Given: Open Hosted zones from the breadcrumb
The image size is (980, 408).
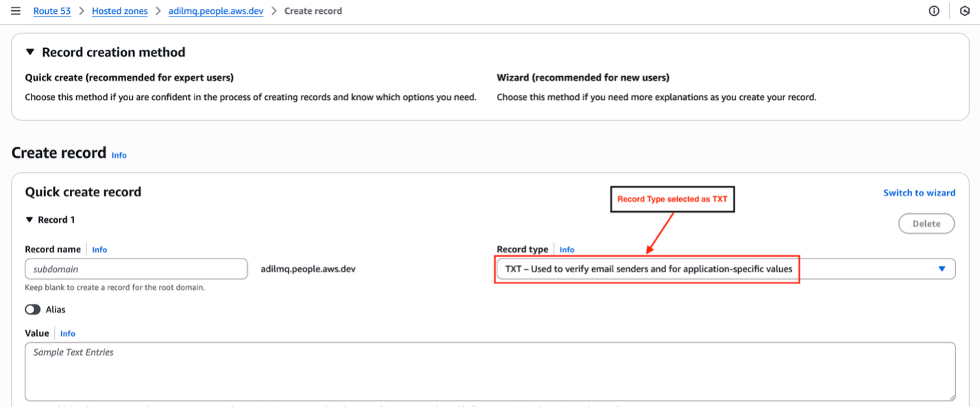Looking at the screenshot, I should (120, 10).
